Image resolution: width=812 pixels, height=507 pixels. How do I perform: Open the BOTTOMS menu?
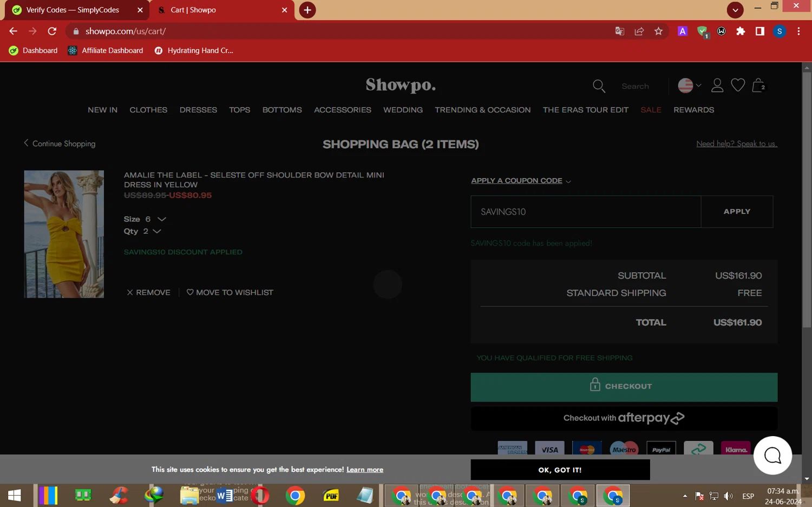(282, 110)
